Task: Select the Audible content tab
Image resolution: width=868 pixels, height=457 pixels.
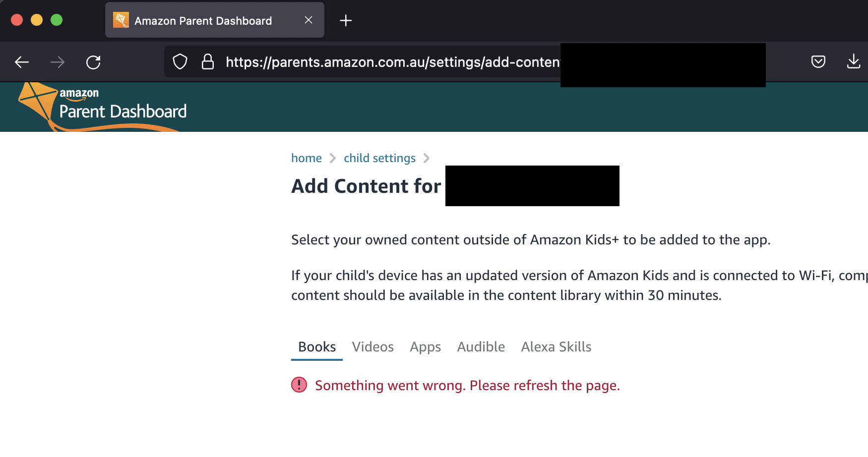Action: 481,346
